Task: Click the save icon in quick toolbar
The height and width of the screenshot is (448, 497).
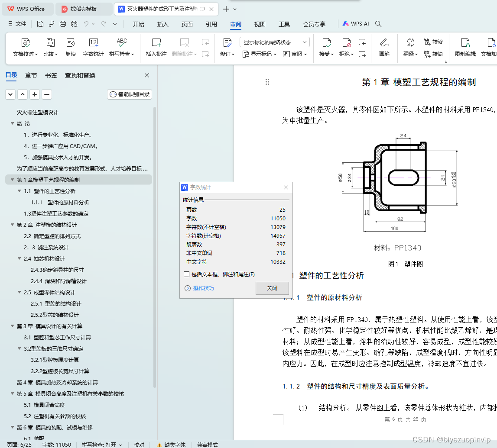Action: [x=40, y=24]
